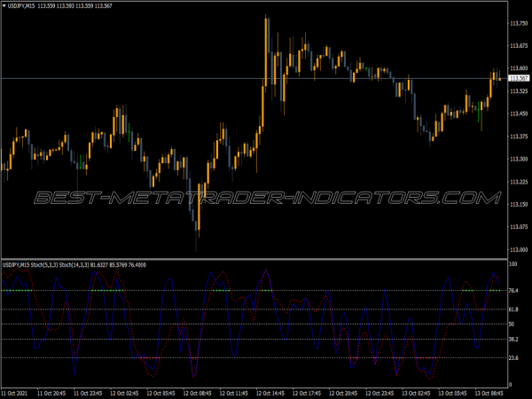Click the 113.300 price axis label
Screen dimensions: 532x399
click(519, 159)
